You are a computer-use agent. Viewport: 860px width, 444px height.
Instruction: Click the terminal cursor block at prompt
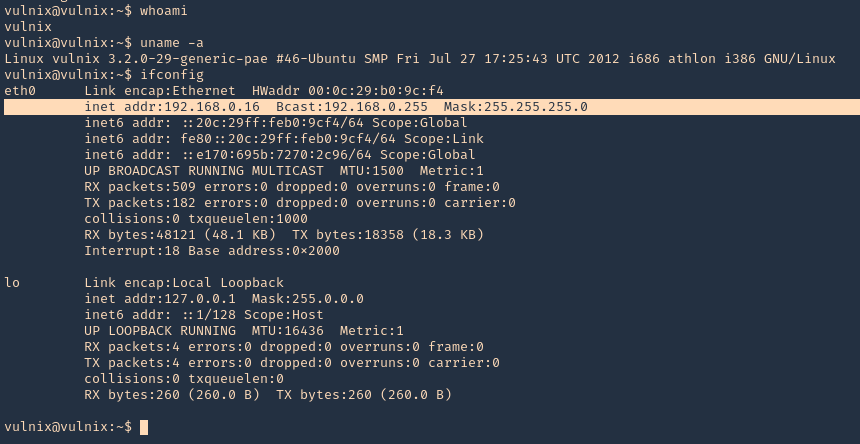coord(144,427)
